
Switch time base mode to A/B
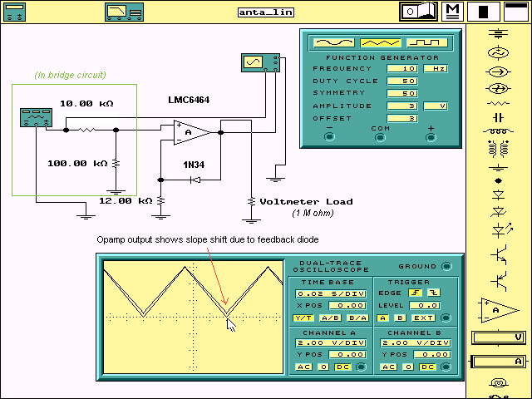pos(329,318)
